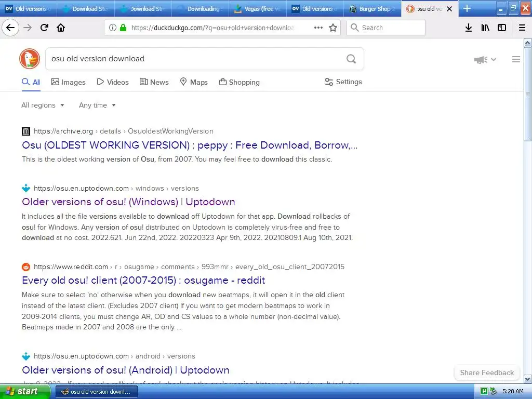
Task: Open search Settings options
Action: coord(343,82)
